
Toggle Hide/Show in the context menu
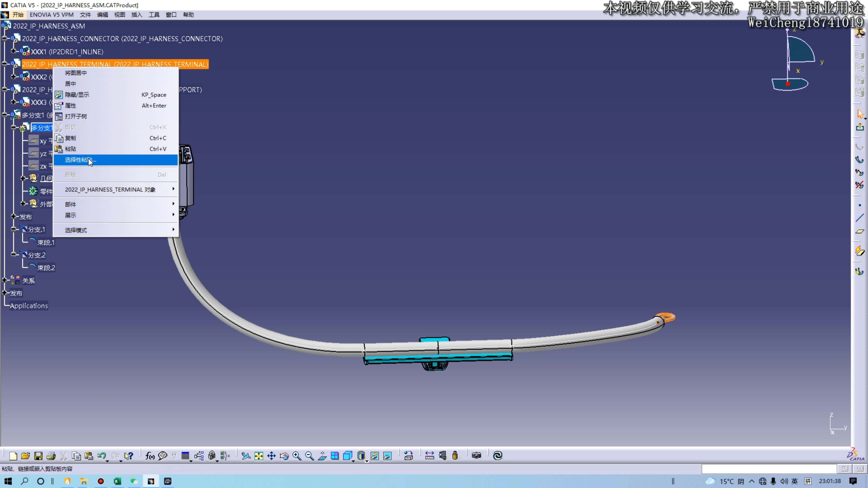point(116,95)
